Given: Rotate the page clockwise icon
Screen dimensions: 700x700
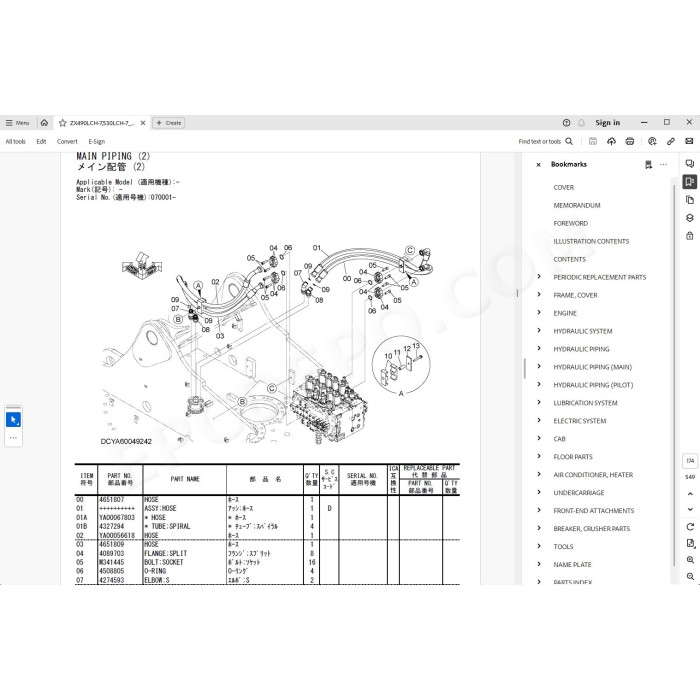Looking at the screenshot, I should 690,527.
